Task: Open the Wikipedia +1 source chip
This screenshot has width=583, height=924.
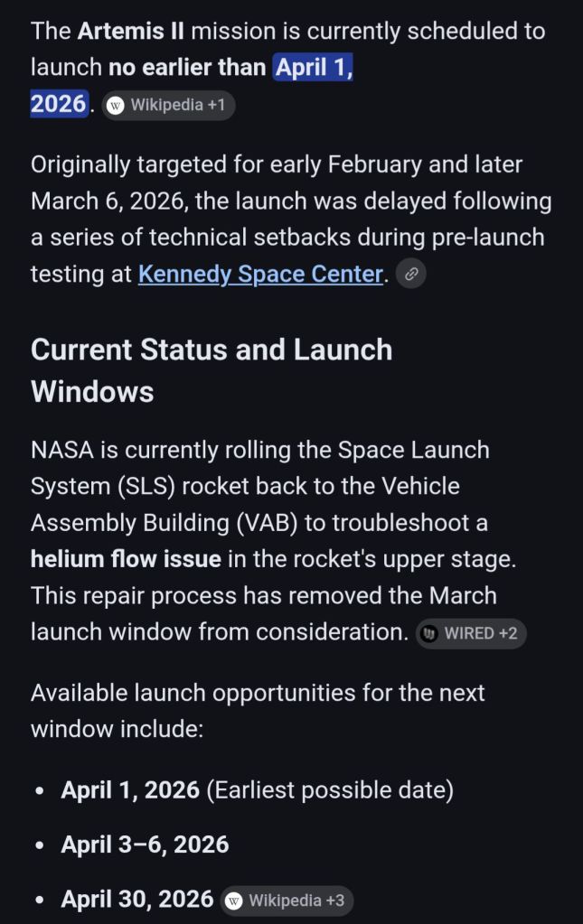Action: click(167, 105)
